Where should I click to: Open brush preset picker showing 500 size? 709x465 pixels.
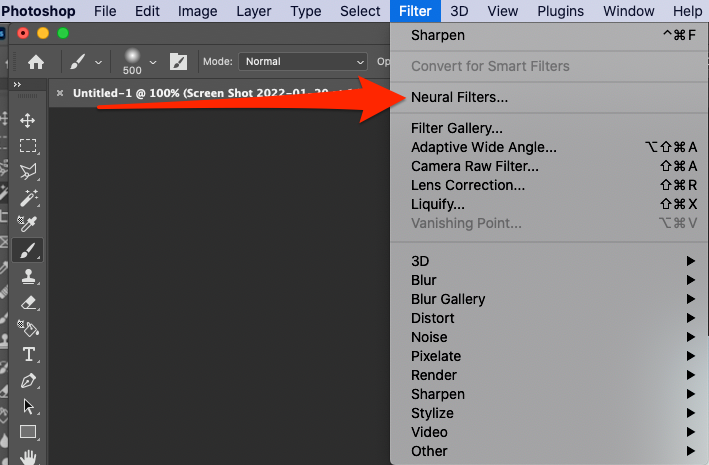click(x=132, y=62)
